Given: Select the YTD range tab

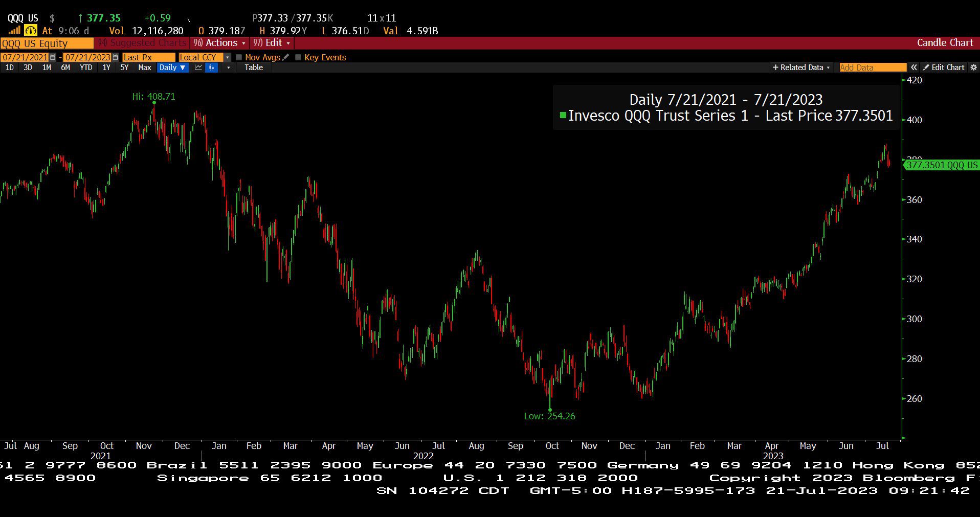Looking at the screenshot, I should coord(86,68).
